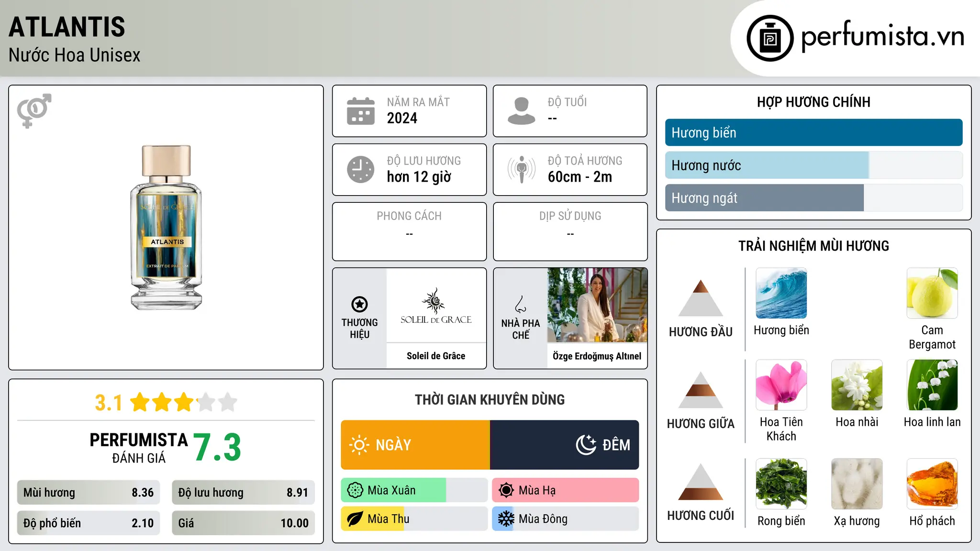
Task: Open the Hương biển wave thumbnail
Action: coord(781,293)
